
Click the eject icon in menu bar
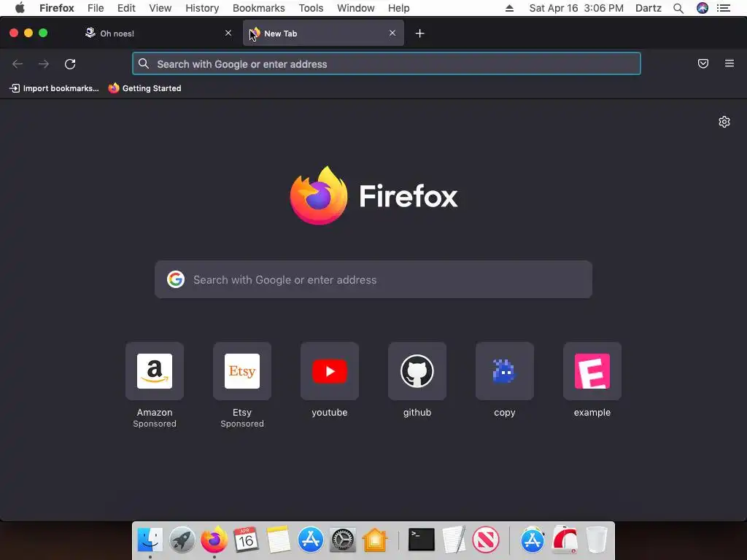point(509,8)
